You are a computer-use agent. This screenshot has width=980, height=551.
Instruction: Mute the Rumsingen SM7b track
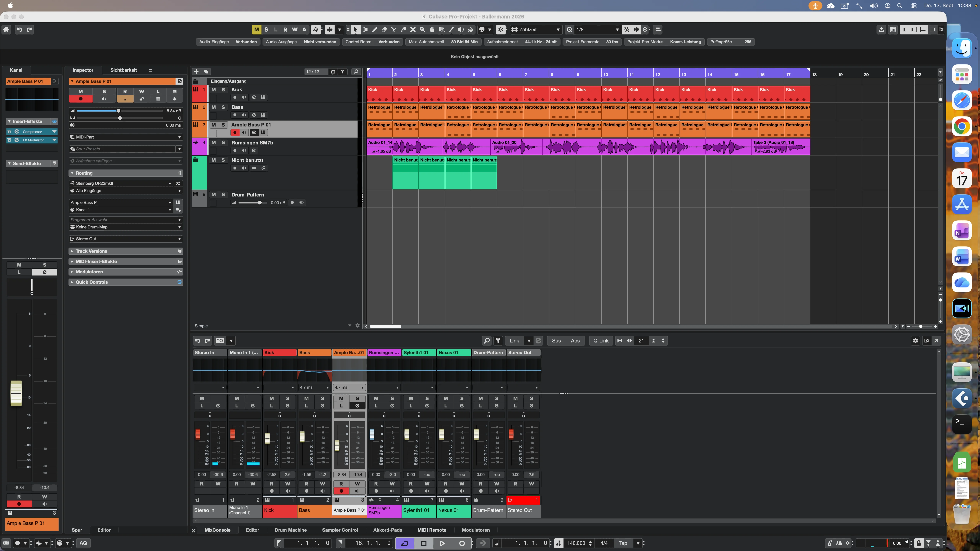[x=213, y=143]
